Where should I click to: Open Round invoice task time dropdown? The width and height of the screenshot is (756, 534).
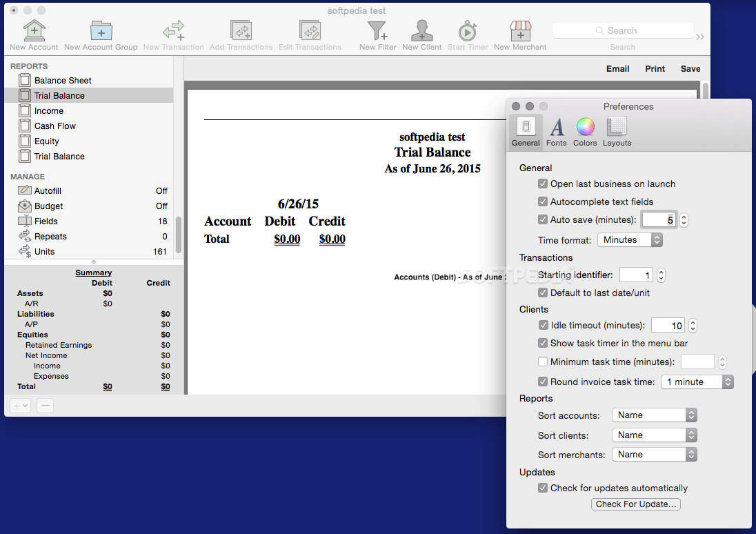tap(697, 382)
